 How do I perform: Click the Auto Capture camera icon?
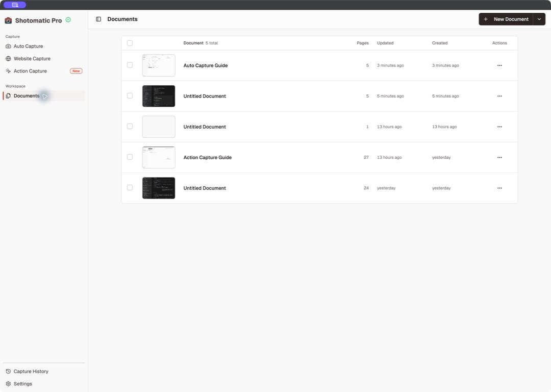(8, 46)
